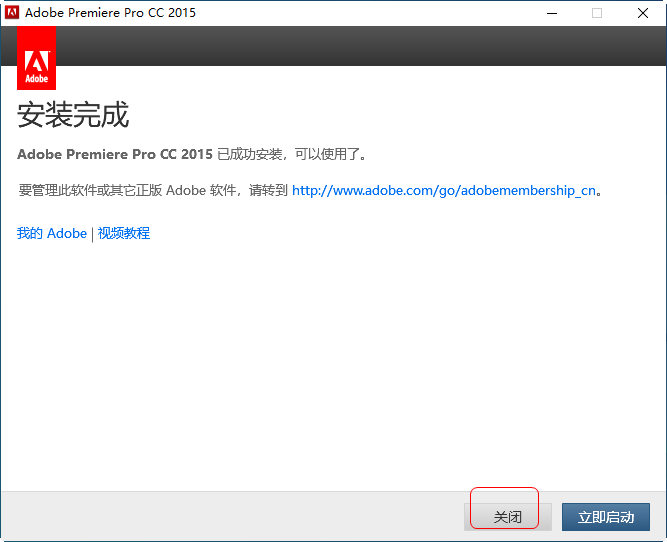Viewport: 667px width, 542px height.
Task: Launch Premiere Pro with 立即启动 button
Action: point(605,517)
